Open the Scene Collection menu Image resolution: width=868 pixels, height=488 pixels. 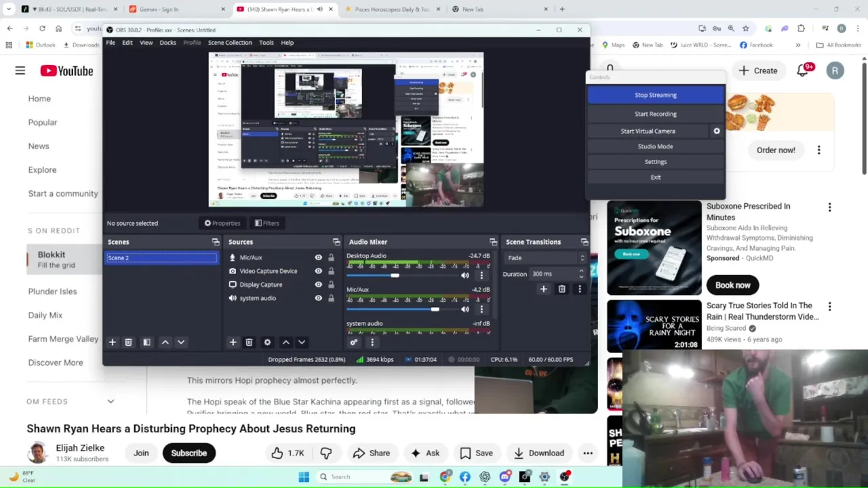(230, 43)
